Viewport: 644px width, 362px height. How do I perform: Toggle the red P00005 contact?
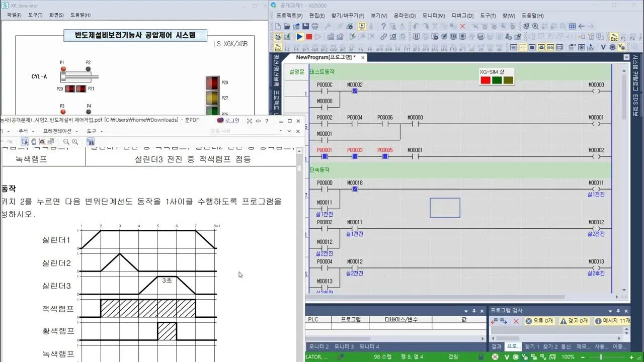click(385, 156)
